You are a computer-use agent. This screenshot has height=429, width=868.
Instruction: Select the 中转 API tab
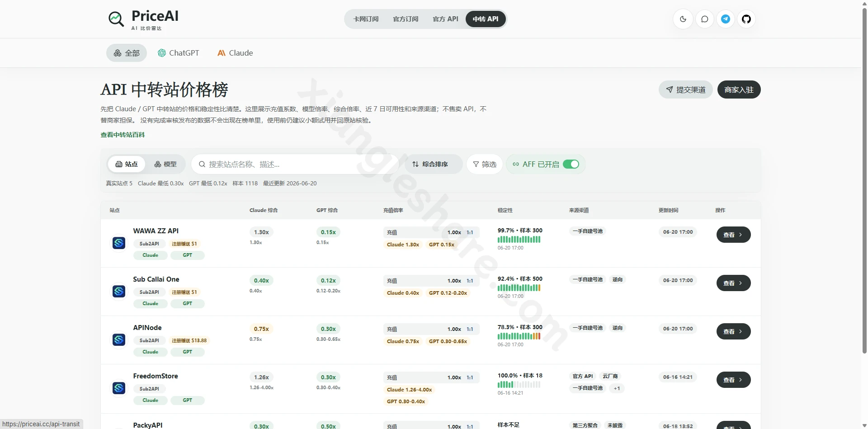coord(486,19)
